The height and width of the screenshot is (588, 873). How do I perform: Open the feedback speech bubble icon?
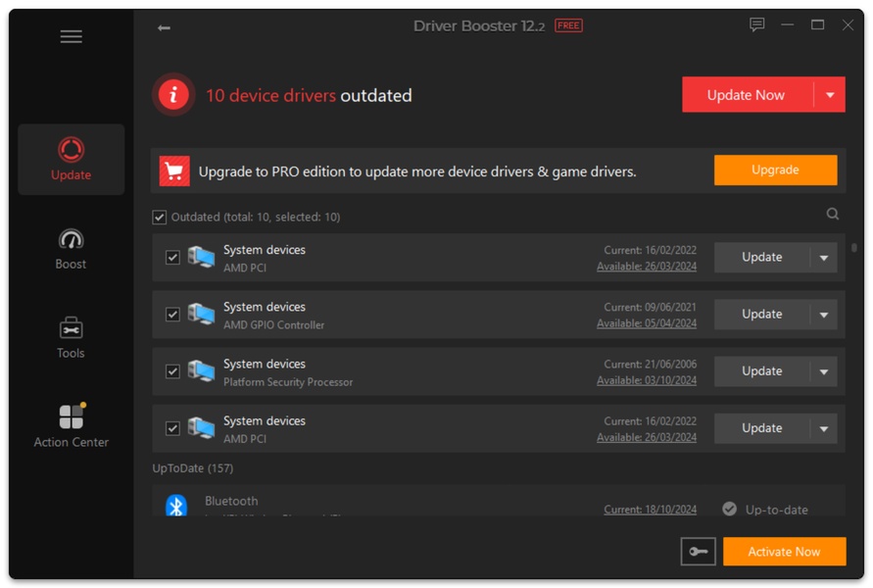pos(756,25)
